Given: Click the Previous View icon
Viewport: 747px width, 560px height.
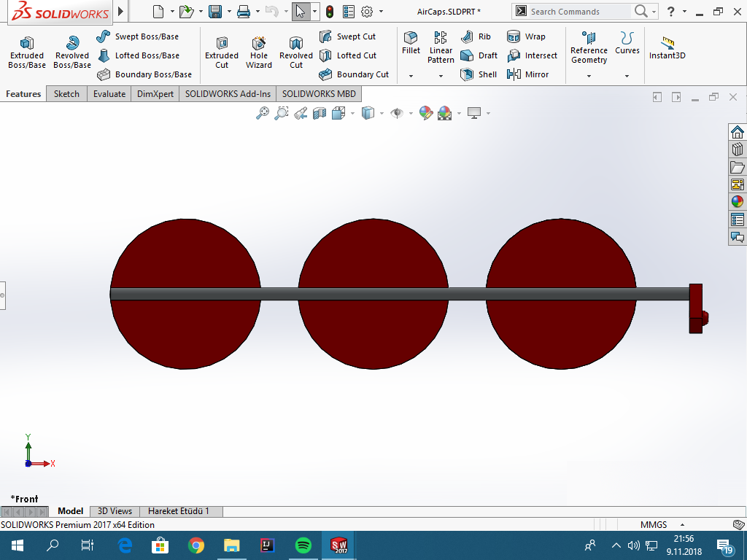Looking at the screenshot, I should pos(300,113).
